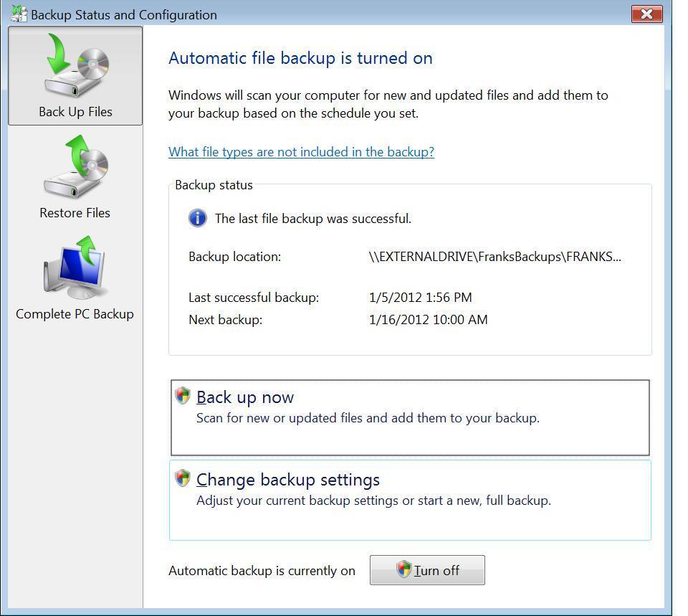Screen dimensions: 688x616
Task: Start a backup with Back up now
Action: pyautogui.click(x=410, y=417)
